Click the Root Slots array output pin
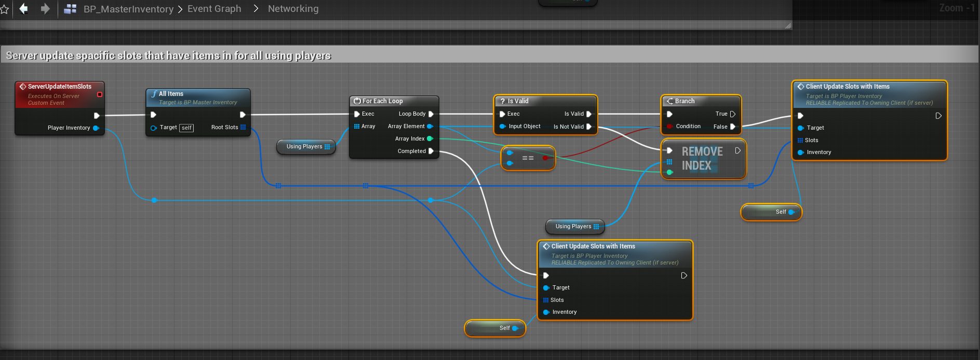The height and width of the screenshot is (360, 980). (243, 127)
